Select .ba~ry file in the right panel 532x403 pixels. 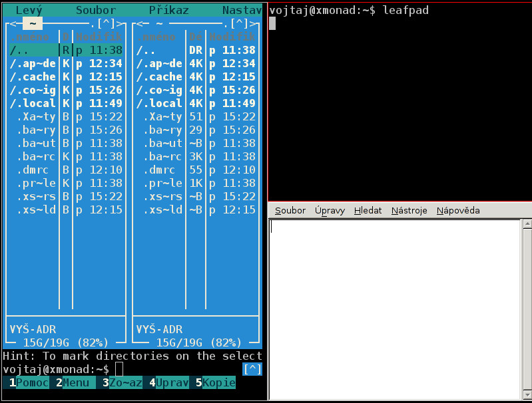tap(196, 130)
